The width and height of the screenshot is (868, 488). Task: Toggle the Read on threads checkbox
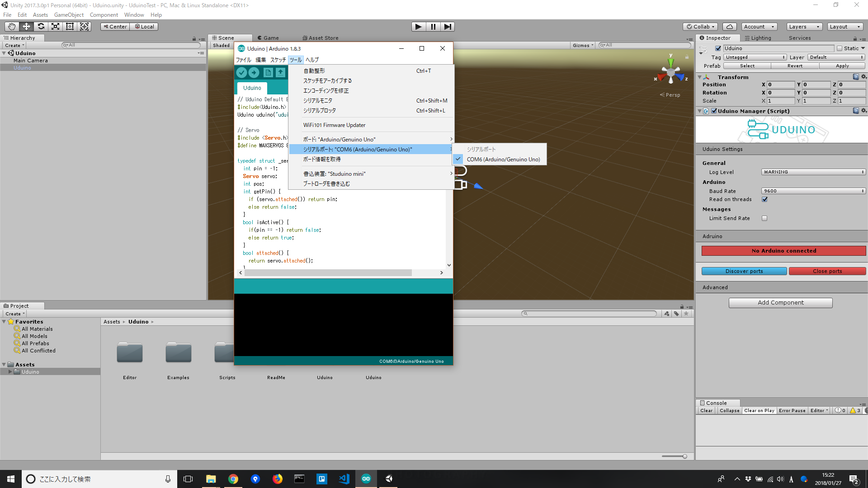pyautogui.click(x=764, y=199)
